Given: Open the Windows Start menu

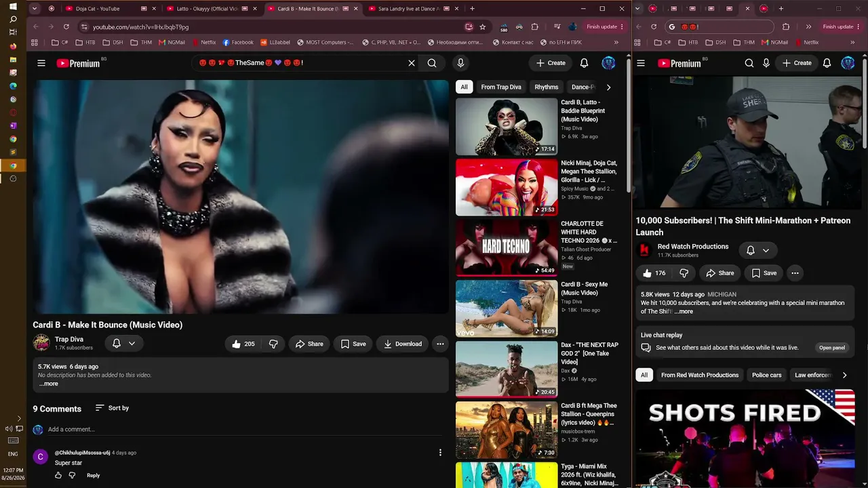Looking at the screenshot, I should pyautogui.click(x=13, y=6).
